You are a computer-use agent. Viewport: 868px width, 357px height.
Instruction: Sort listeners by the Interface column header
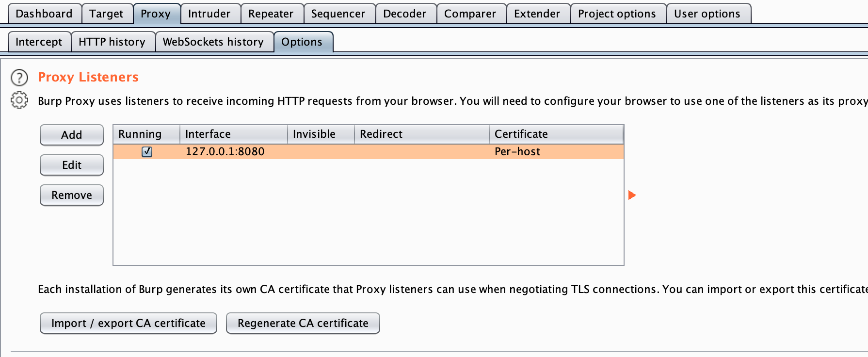(x=234, y=134)
